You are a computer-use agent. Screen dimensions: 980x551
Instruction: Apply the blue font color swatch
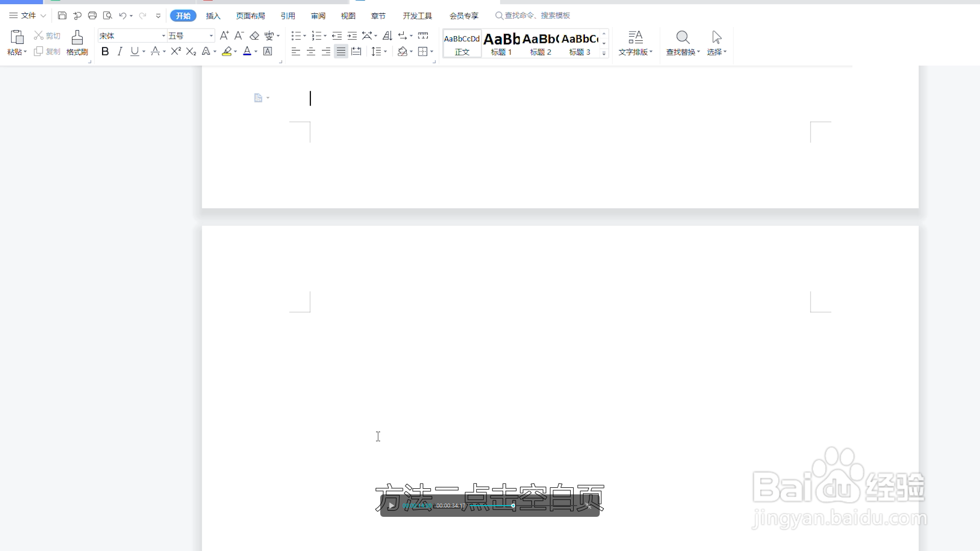247,51
